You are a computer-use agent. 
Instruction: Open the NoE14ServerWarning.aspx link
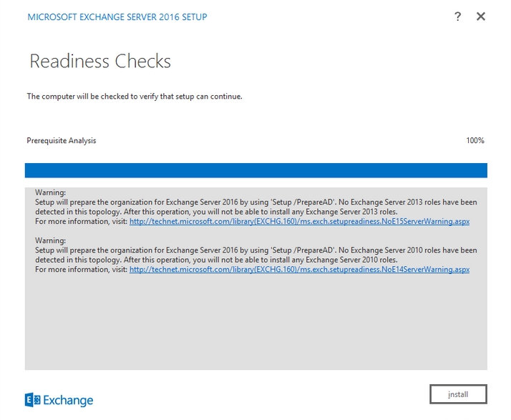point(299,269)
